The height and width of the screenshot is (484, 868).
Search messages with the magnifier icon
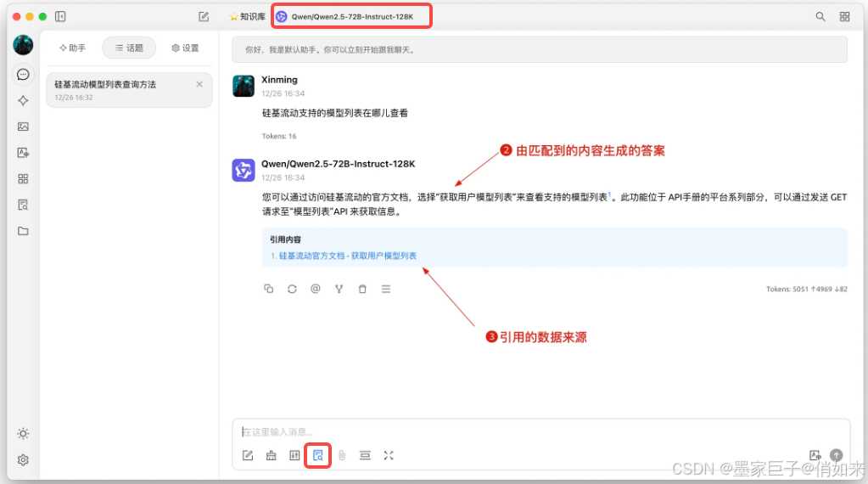(820, 17)
